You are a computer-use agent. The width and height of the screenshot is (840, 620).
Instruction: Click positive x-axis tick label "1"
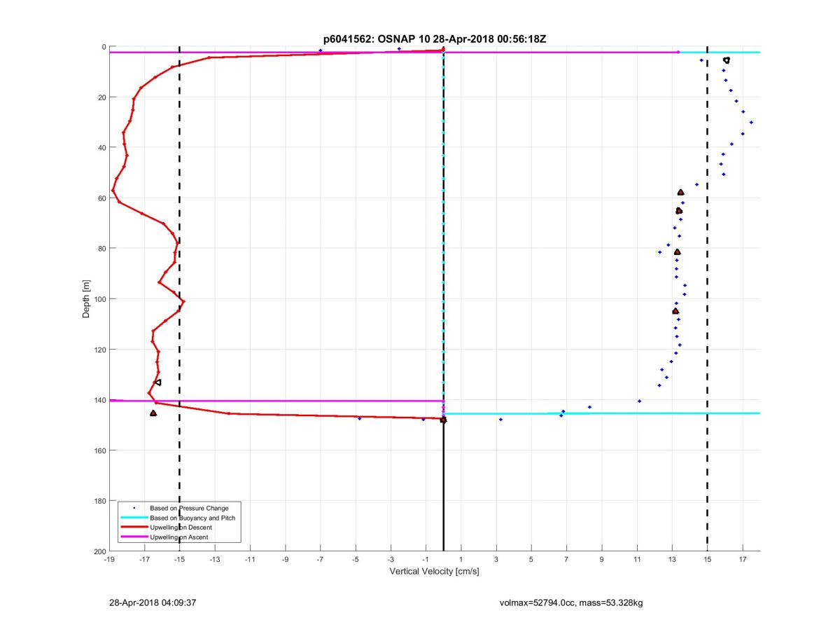coord(461,560)
